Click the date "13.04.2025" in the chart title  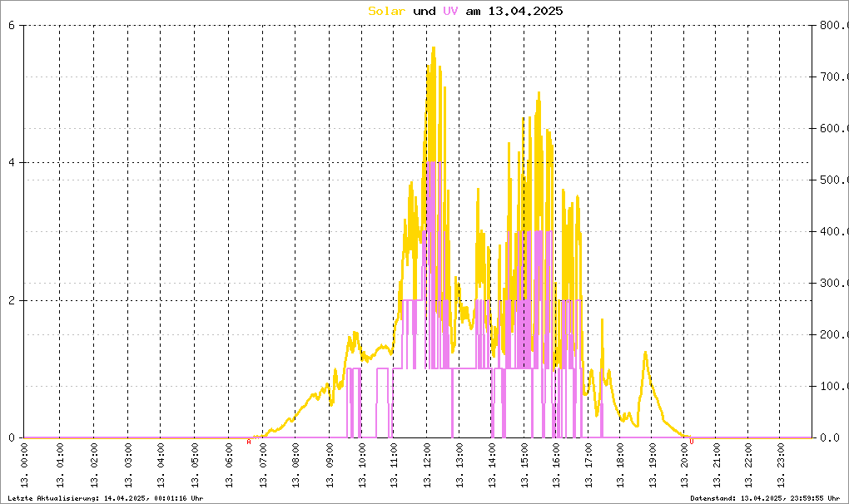click(525, 11)
